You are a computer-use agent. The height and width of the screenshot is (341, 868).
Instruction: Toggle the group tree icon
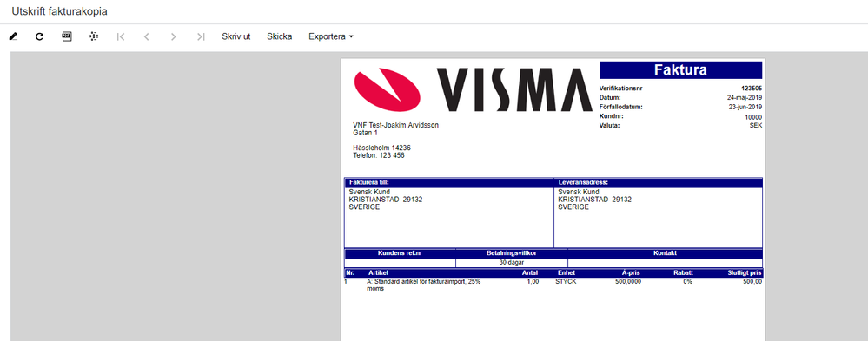(x=94, y=36)
